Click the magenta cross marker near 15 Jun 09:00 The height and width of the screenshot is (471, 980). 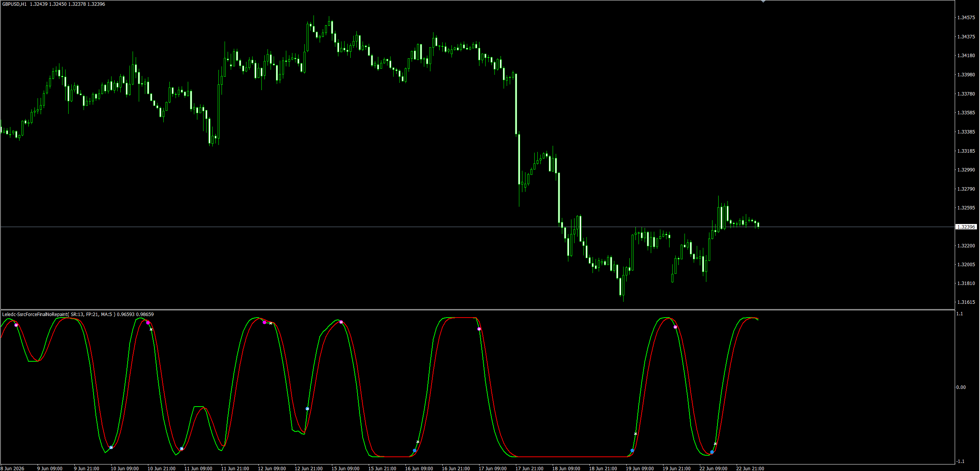tap(341, 322)
